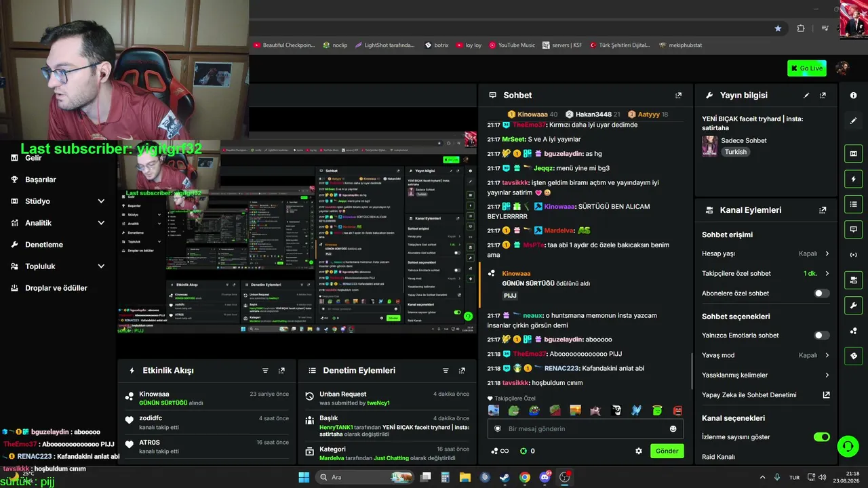The image size is (868, 488).
Task: Open the Windows Start menu
Action: [304, 477]
